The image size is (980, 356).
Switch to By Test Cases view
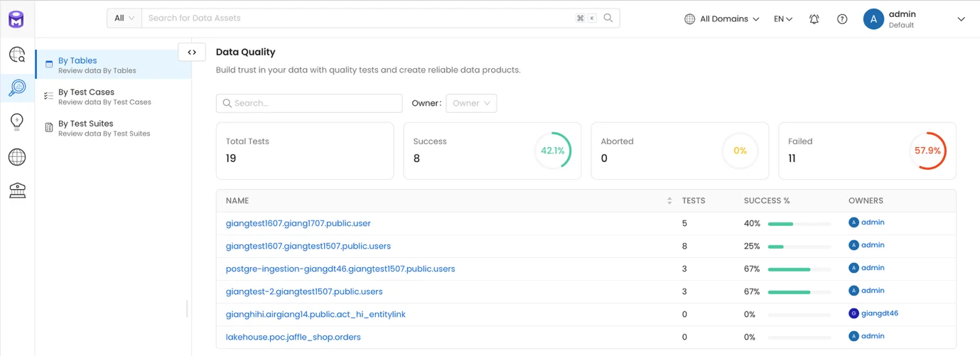104,97
